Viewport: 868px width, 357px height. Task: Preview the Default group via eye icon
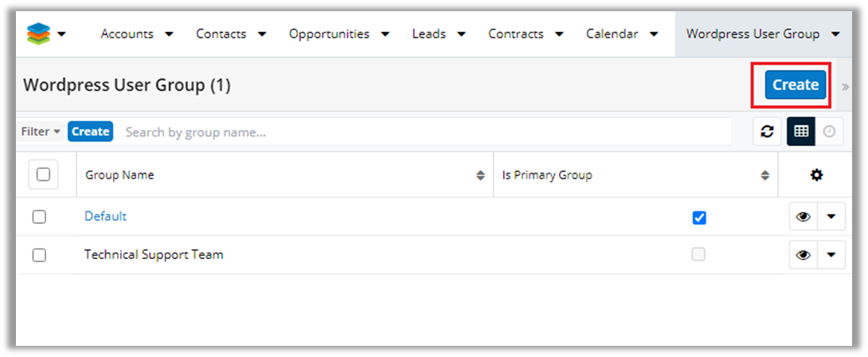click(x=803, y=217)
